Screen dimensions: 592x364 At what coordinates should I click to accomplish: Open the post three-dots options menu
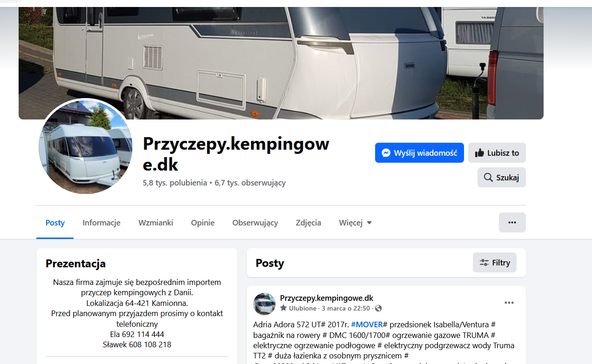509,303
